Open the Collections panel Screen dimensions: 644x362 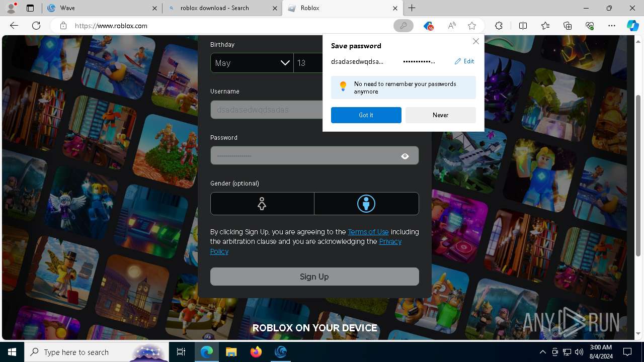(568, 26)
